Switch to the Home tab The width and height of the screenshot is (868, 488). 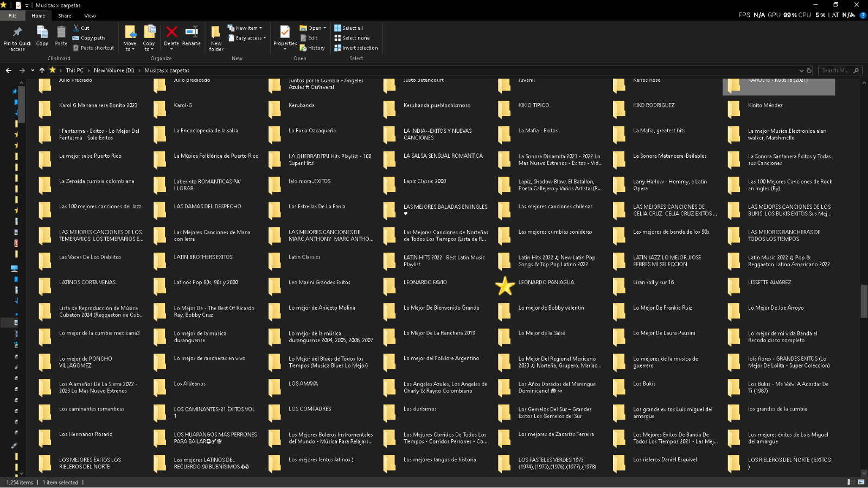(38, 16)
